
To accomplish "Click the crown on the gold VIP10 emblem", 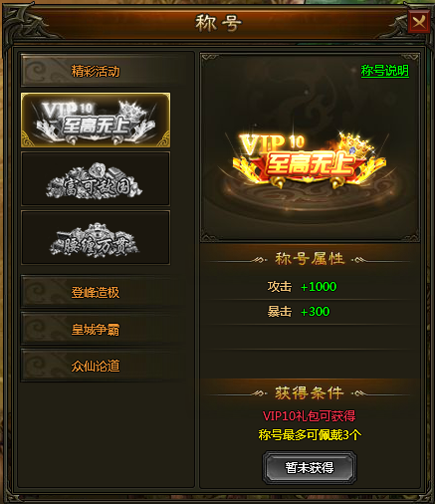I will point(355,144).
